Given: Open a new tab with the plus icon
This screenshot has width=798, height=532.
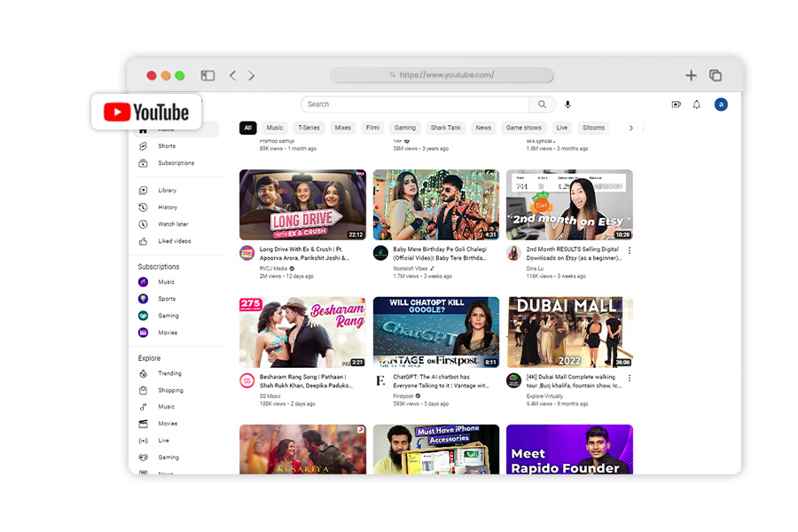Looking at the screenshot, I should tap(691, 75).
